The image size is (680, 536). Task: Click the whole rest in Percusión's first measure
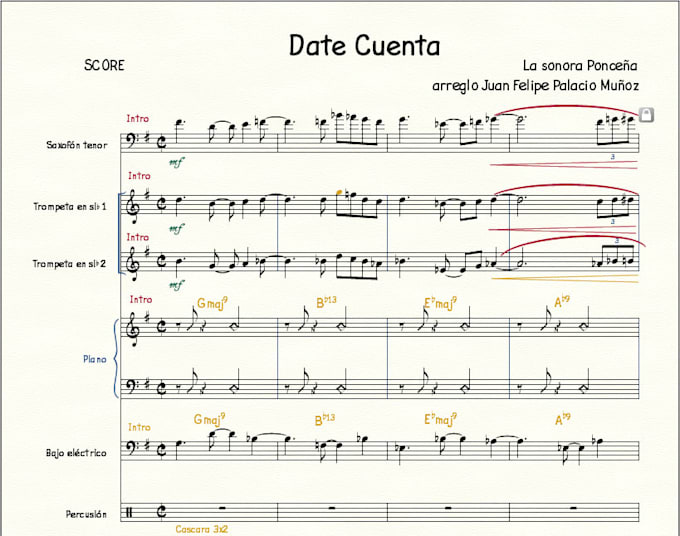(222, 508)
